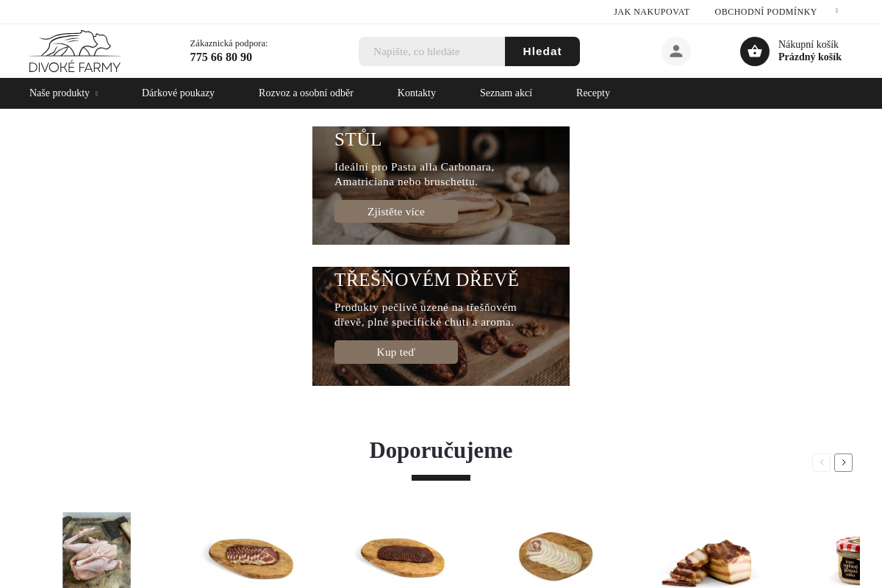Click the Hledat search button
882x588 pixels.
tap(542, 51)
